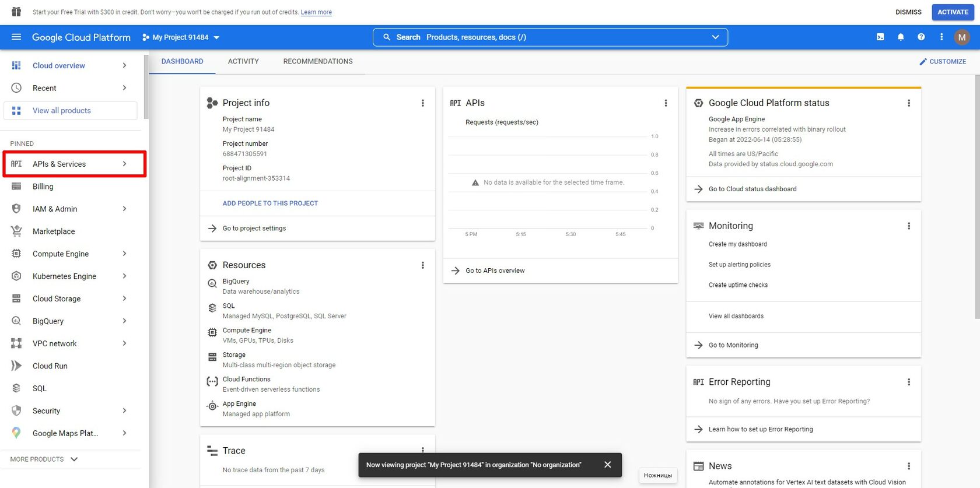Open Cloud Functions resource in Resources card
The width and height of the screenshot is (980, 488).
pyautogui.click(x=246, y=380)
